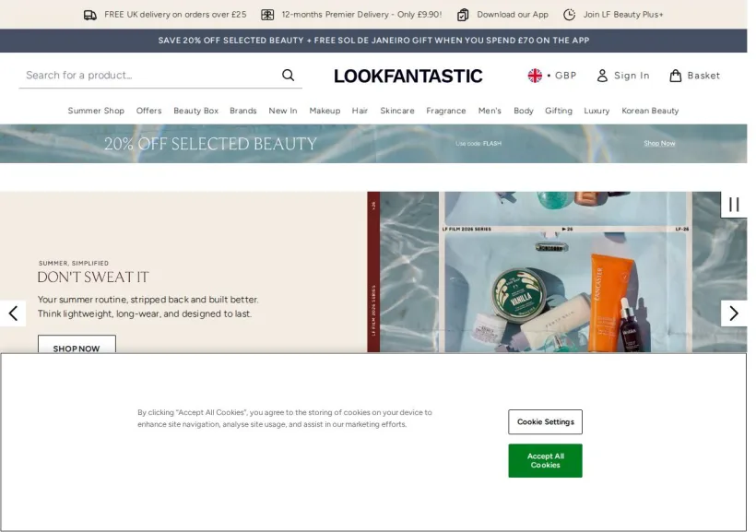Open the Beauty Box menu
The image size is (756, 532).
[195, 111]
